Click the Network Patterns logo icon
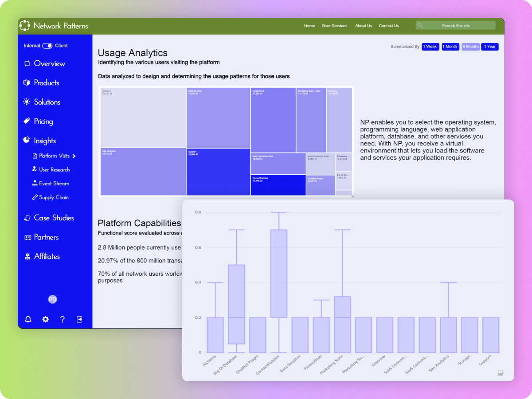The width and height of the screenshot is (532, 399). click(25, 26)
